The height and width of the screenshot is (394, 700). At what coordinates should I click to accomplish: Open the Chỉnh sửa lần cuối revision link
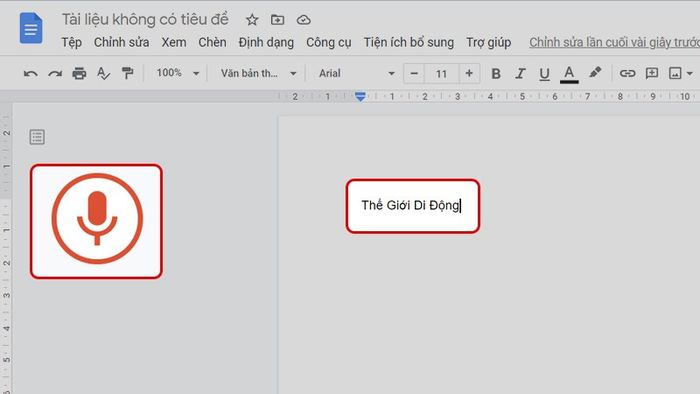pyautogui.click(x=614, y=42)
